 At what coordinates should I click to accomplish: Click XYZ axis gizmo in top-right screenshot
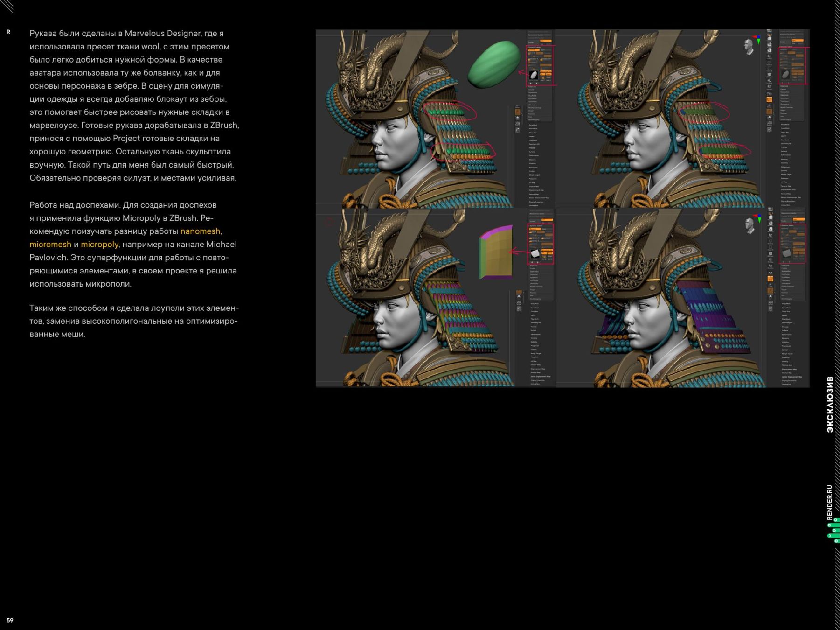pos(757,39)
